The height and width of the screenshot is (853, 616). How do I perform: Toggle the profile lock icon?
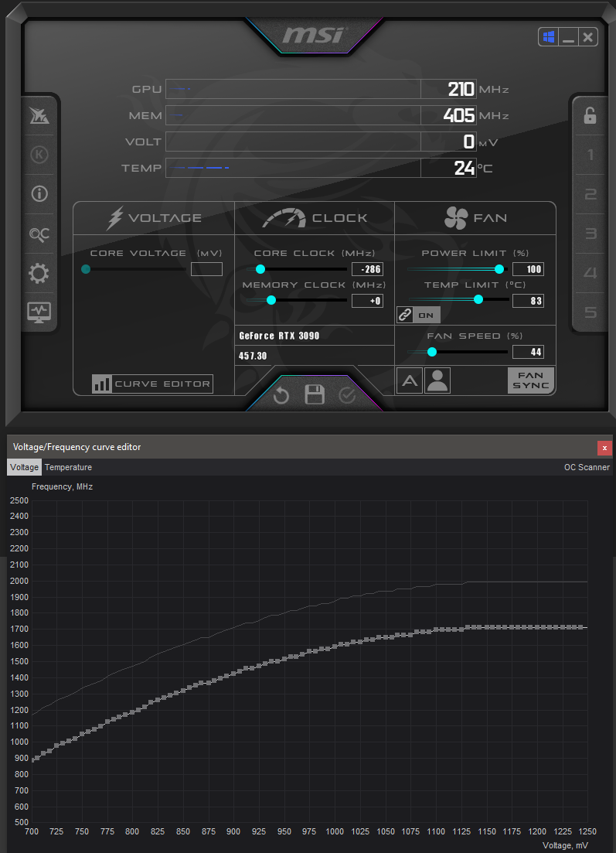point(590,115)
